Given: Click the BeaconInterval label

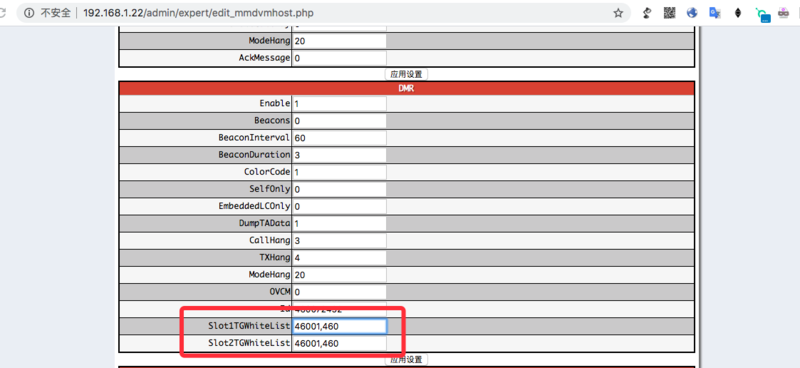Looking at the screenshot, I should pyautogui.click(x=254, y=138).
